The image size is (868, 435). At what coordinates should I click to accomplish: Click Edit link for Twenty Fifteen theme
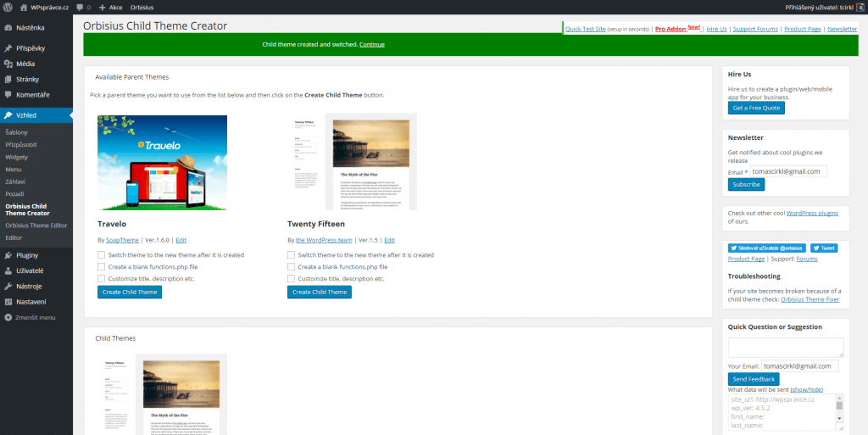[x=389, y=240]
